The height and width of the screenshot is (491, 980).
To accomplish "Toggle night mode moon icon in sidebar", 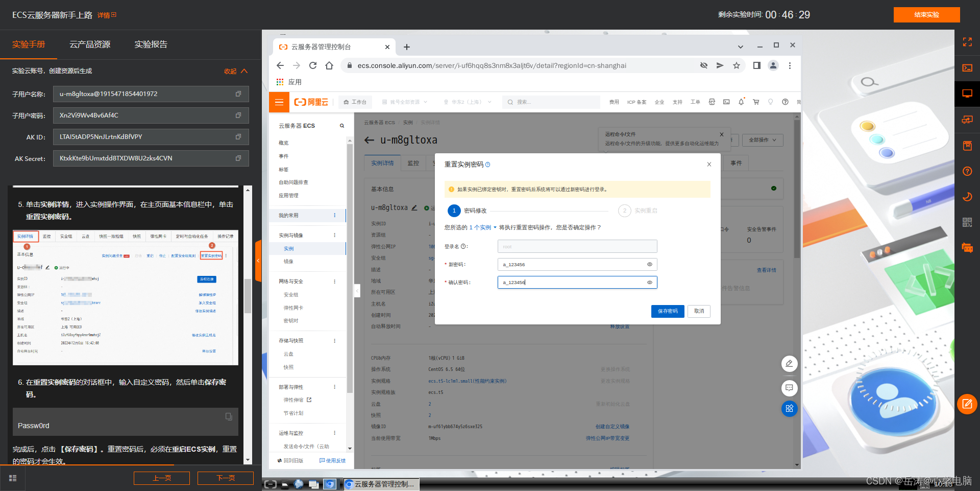I will coord(967,197).
